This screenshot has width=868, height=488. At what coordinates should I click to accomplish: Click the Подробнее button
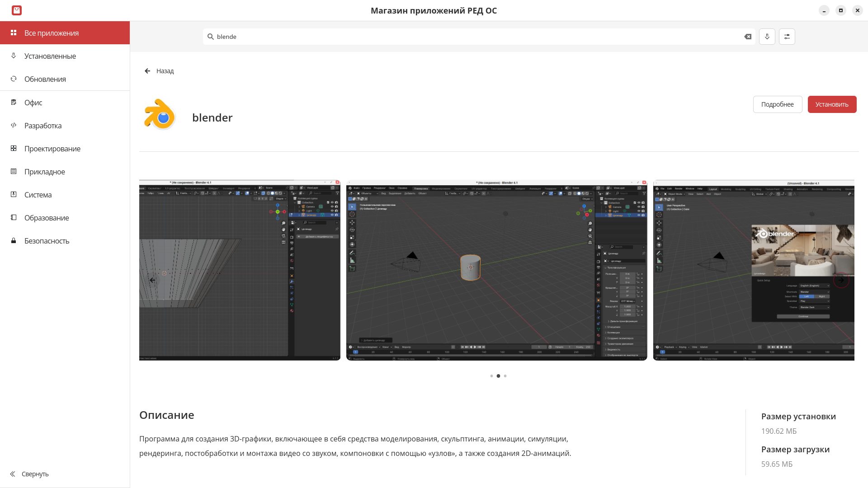pos(777,104)
